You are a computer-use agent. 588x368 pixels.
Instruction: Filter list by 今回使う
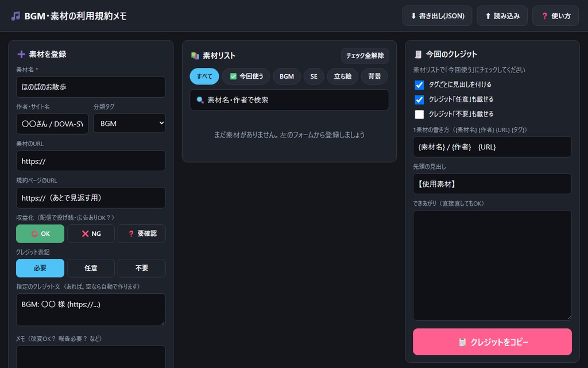point(246,76)
